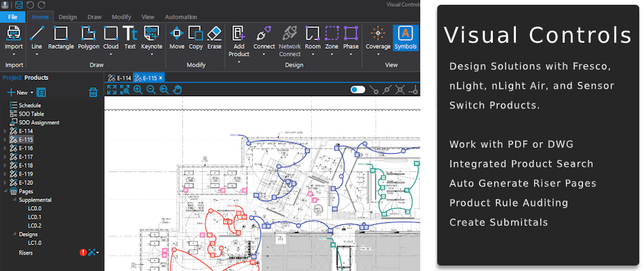Activate the pan hand tool
The height and width of the screenshot is (271, 644).
177,89
